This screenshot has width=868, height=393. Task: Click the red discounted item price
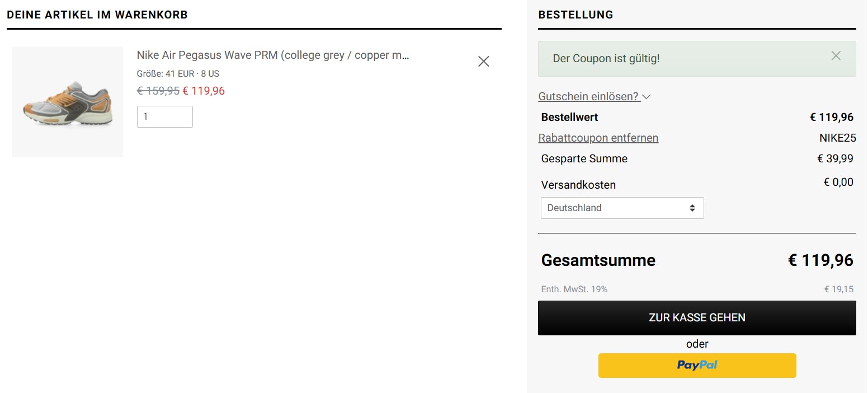[204, 91]
